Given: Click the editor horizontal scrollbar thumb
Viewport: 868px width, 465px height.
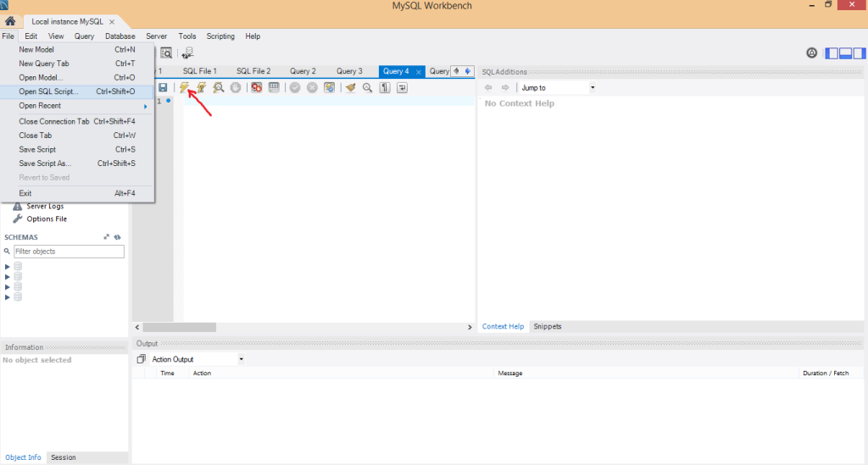Looking at the screenshot, I should coord(180,327).
